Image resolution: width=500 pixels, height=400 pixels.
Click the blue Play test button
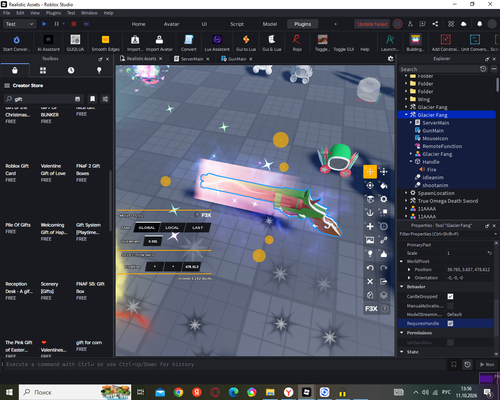pyautogui.click(x=44, y=24)
